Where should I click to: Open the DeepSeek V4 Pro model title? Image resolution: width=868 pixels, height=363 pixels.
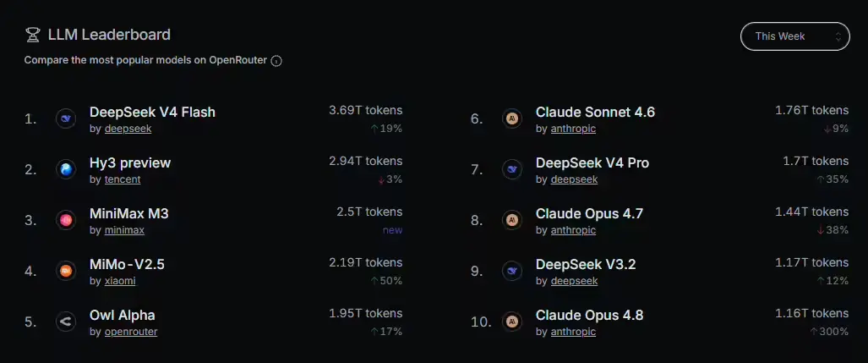point(592,163)
